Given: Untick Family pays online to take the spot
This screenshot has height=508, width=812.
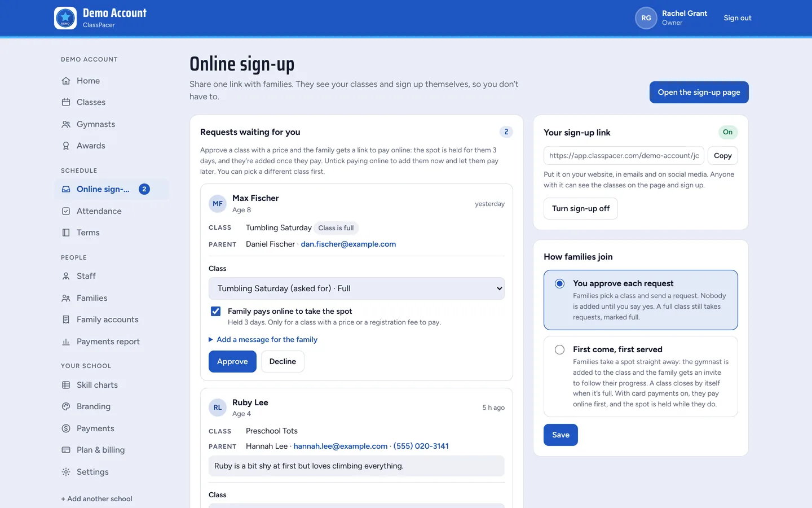Looking at the screenshot, I should [215, 311].
